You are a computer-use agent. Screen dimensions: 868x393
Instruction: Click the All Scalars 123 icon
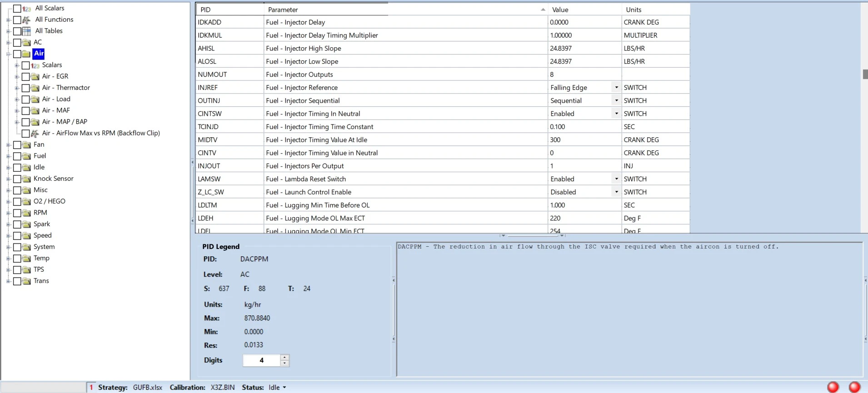27,9
